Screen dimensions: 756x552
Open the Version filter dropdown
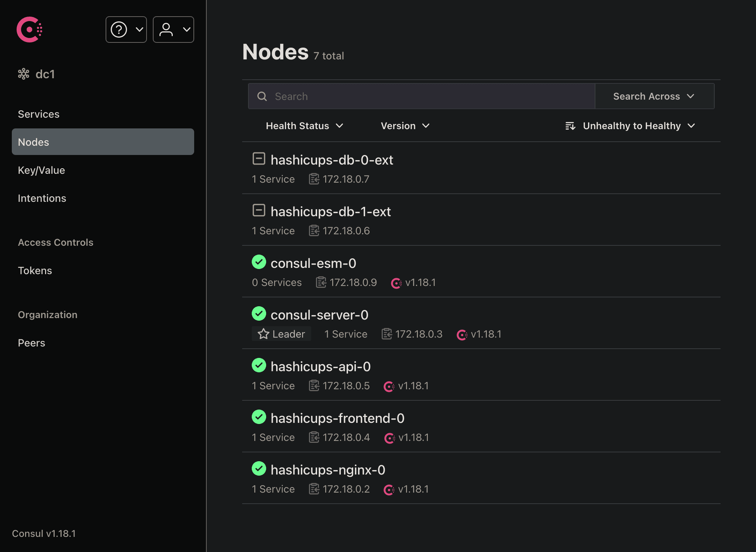point(405,126)
